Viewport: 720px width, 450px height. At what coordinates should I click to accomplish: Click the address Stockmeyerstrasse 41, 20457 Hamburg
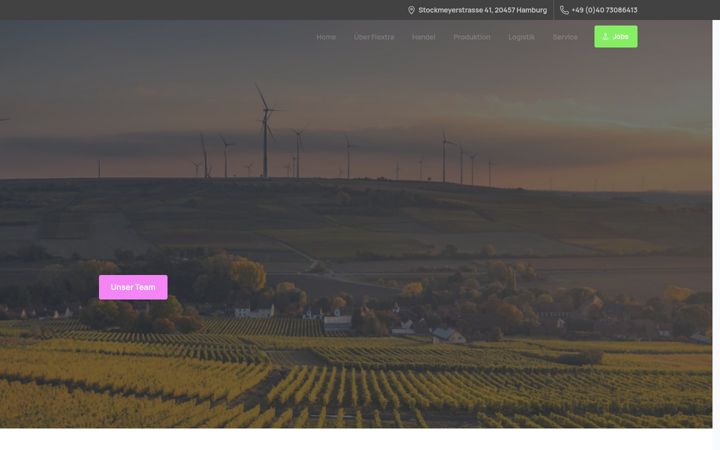pyautogui.click(x=483, y=10)
